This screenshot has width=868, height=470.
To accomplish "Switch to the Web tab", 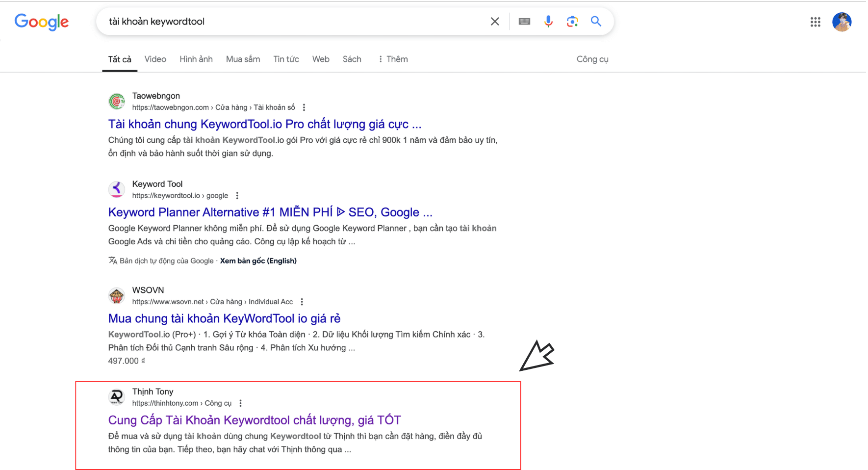I will pos(321,59).
